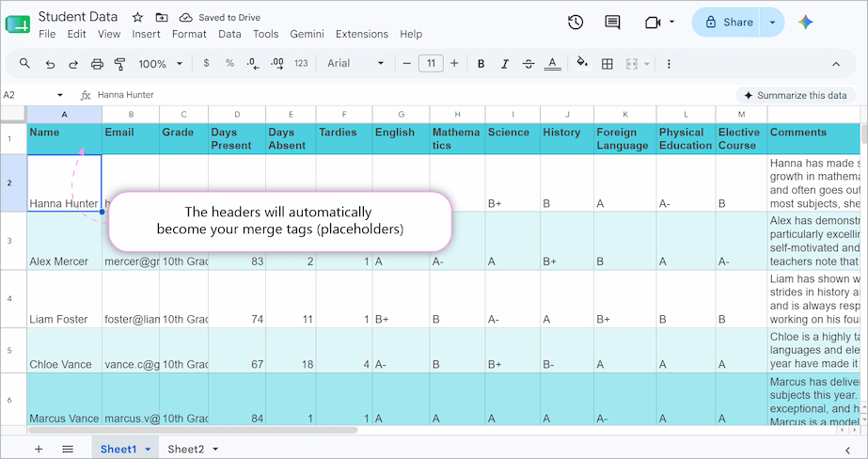
Task: Format as currency with dollar icon
Action: click(x=206, y=64)
